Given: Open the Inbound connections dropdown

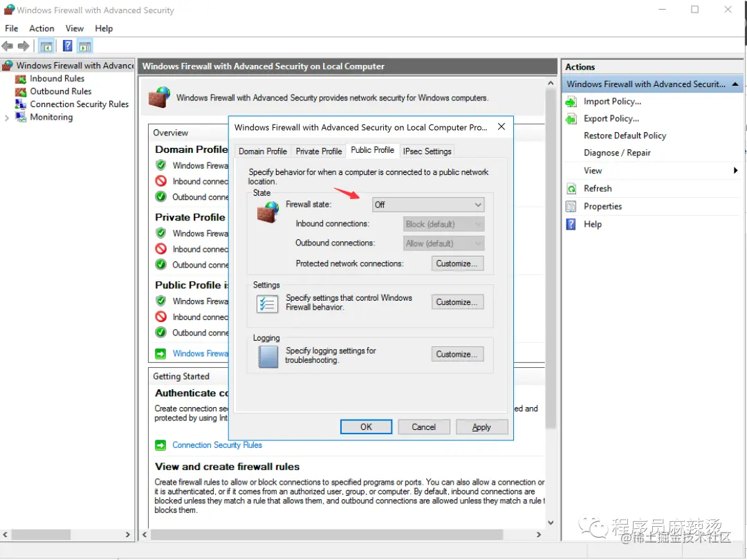Looking at the screenshot, I should coord(443,224).
